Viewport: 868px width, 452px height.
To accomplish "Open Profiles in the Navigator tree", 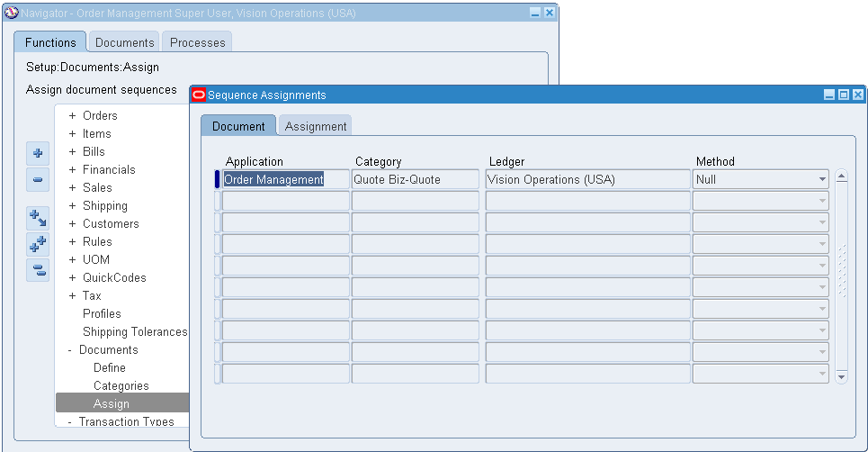I will point(102,314).
